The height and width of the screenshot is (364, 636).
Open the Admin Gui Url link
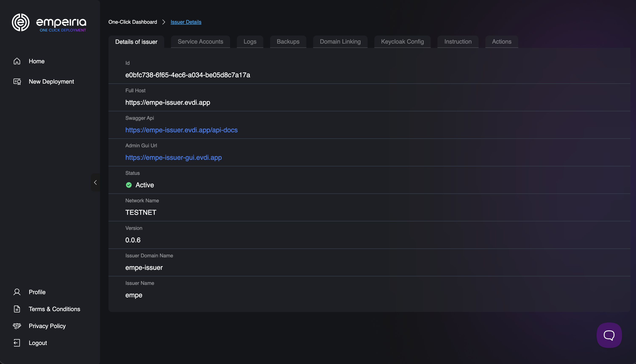click(x=173, y=157)
